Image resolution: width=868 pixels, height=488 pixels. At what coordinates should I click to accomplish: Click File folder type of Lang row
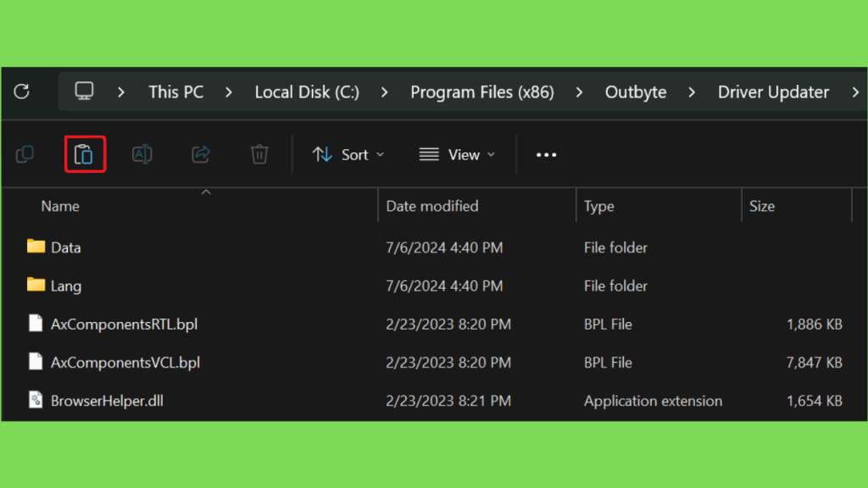[615, 286]
